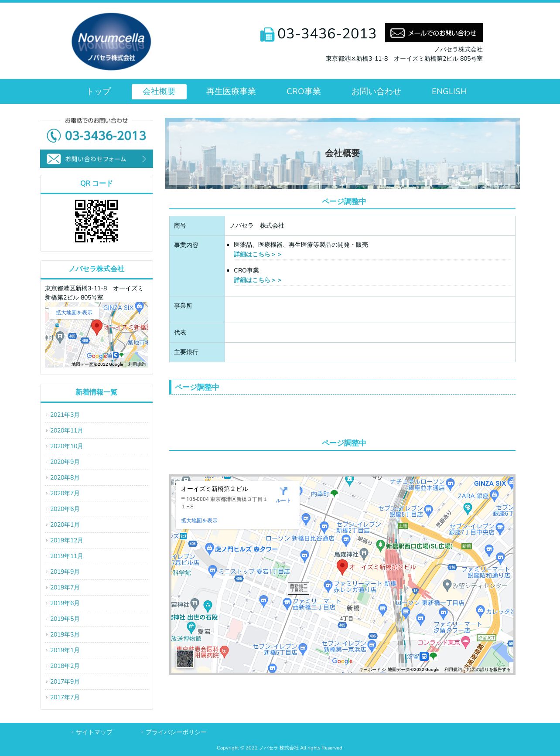Open the 2020年9月 news archive
The height and width of the screenshot is (756, 560).
click(65, 462)
